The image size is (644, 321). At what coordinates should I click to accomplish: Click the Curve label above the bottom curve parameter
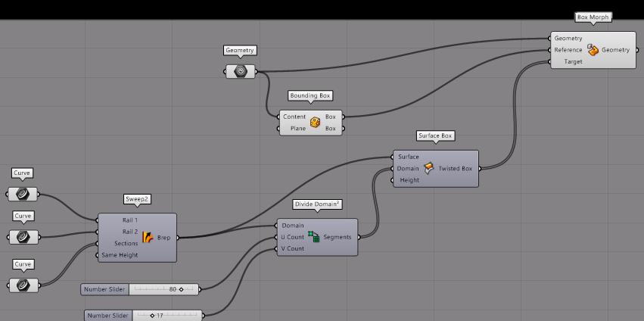click(x=23, y=264)
